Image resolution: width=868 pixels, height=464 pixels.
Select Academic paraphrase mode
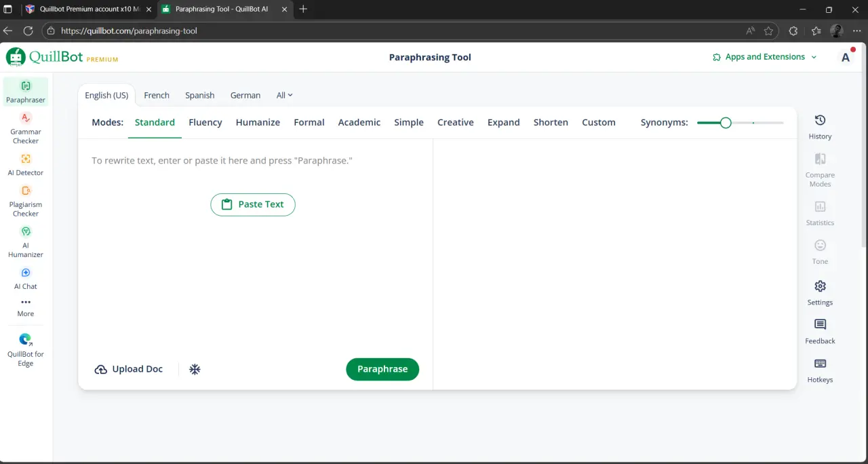tap(359, 123)
